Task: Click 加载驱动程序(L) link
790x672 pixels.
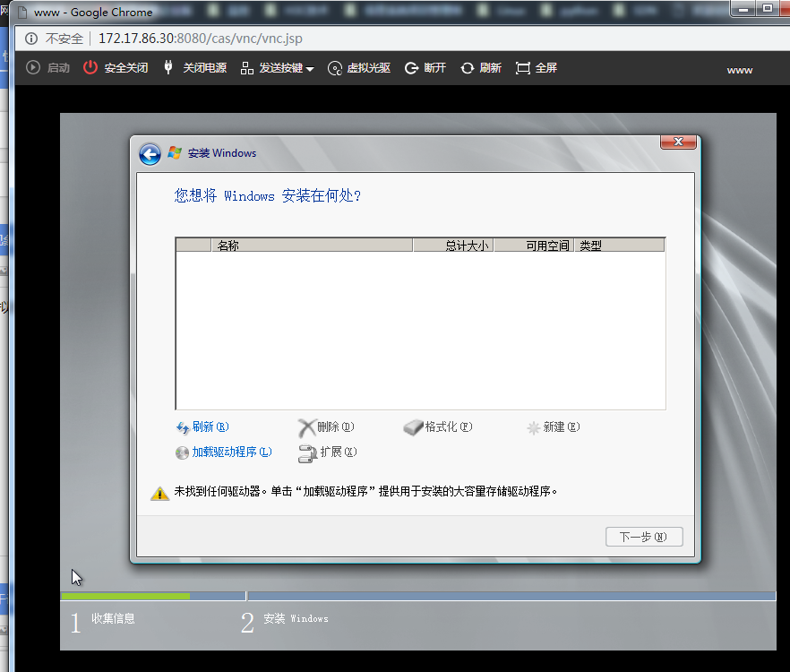Action: click(x=224, y=452)
